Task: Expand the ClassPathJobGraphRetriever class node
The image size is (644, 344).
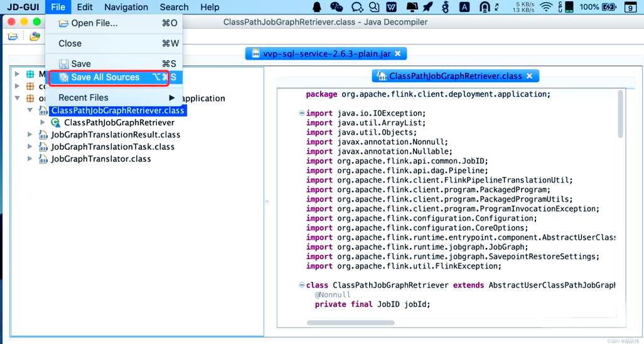Action: (x=42, y=122)
